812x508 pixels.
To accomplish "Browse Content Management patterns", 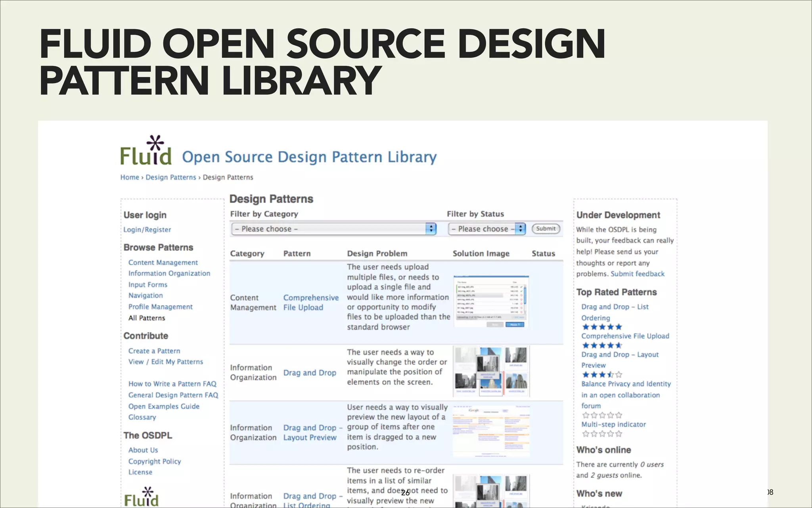I will click(x=163, y=262).
